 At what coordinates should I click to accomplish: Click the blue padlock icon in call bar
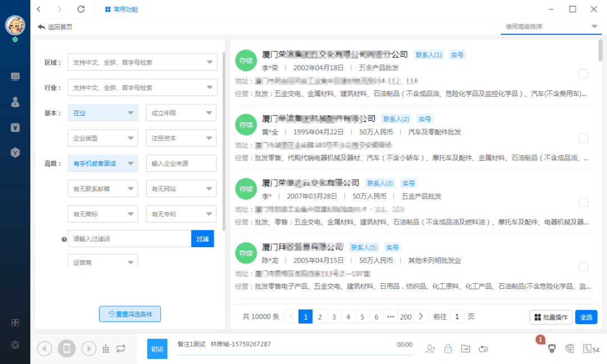pos(448,348)
